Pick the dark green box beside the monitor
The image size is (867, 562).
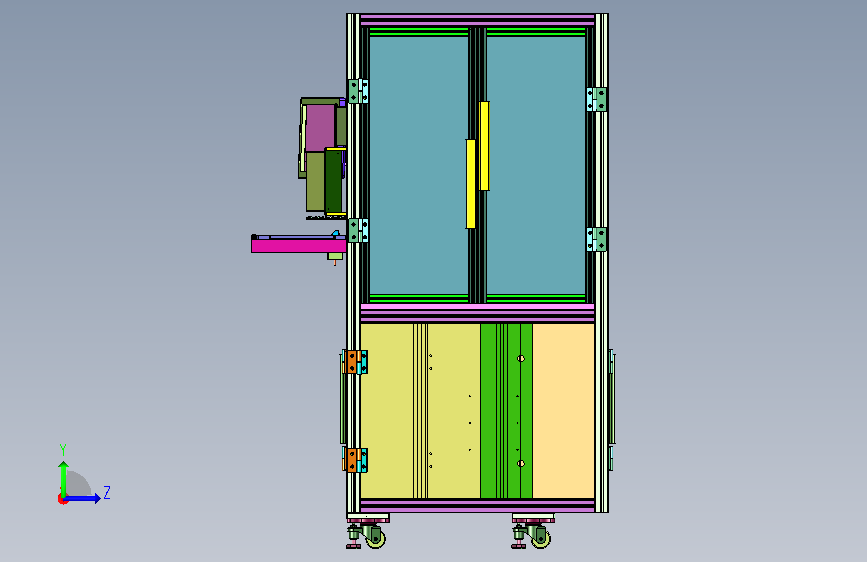click(333, 181)
